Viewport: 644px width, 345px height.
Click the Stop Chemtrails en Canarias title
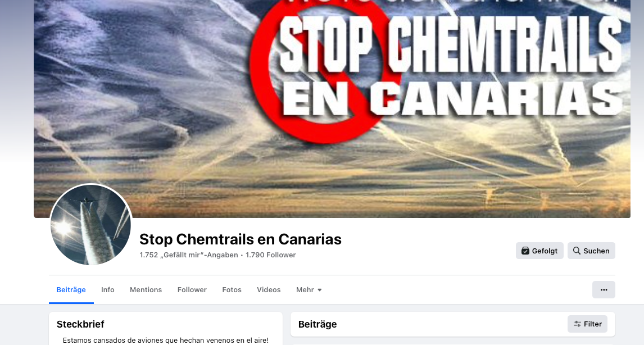click(241, 239)
